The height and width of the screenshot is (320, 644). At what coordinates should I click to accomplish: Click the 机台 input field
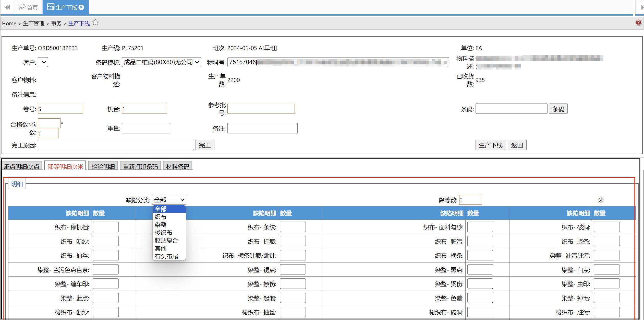[x=144, y=109]
